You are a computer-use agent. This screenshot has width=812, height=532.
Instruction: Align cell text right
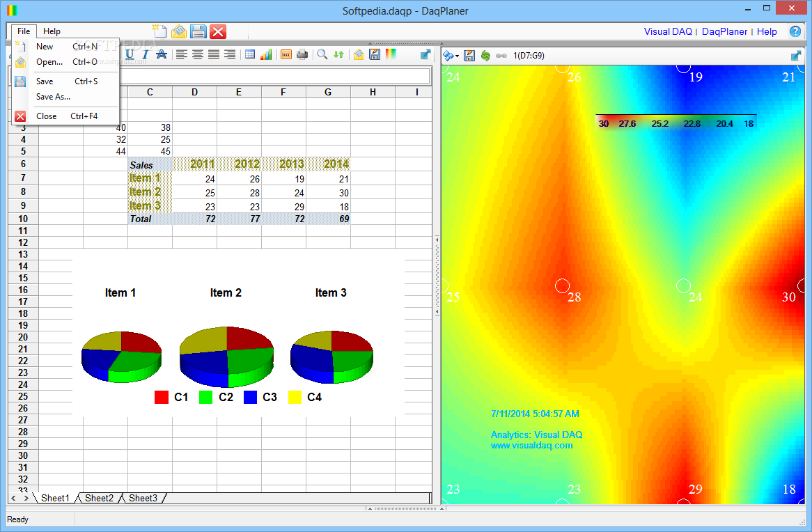229,54
